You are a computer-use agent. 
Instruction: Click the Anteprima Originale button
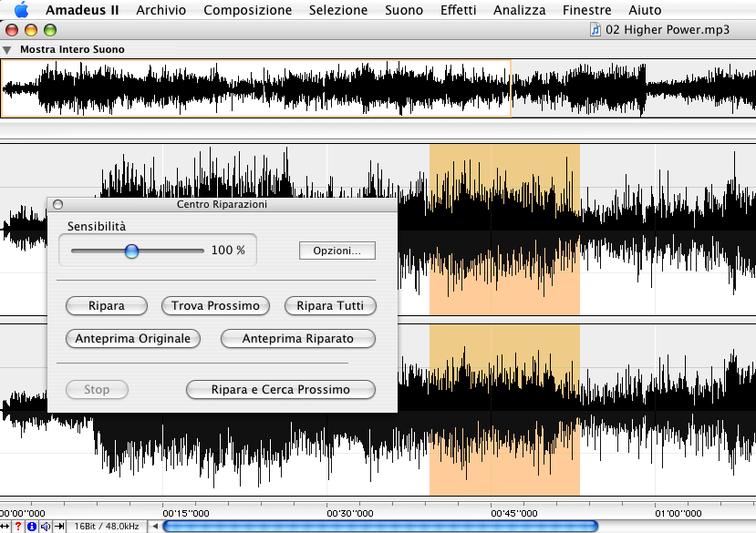click(x=133, y=338)
